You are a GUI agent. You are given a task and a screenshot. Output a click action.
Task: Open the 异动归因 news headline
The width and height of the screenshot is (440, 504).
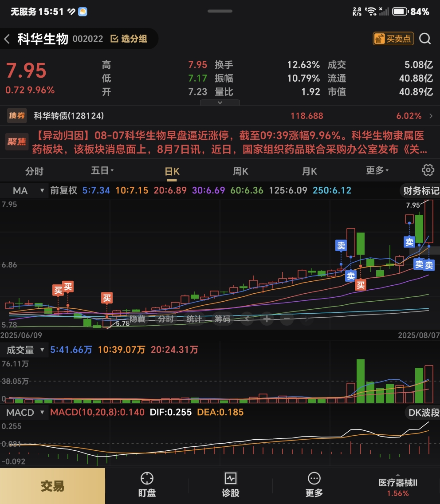click(230, 142)
